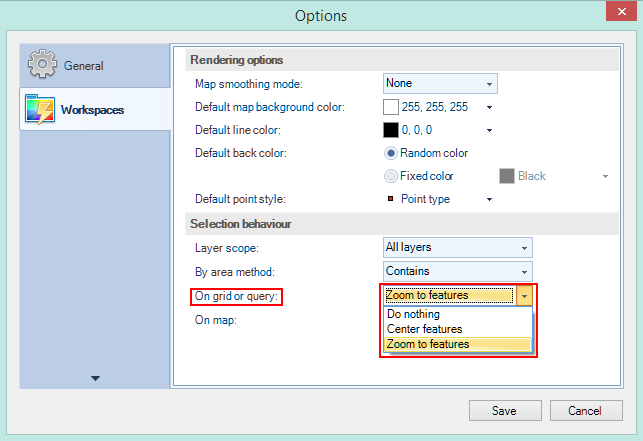Viewport: 643px width, 441px height.
Task: Click the Save button
Action: [505, 411]
